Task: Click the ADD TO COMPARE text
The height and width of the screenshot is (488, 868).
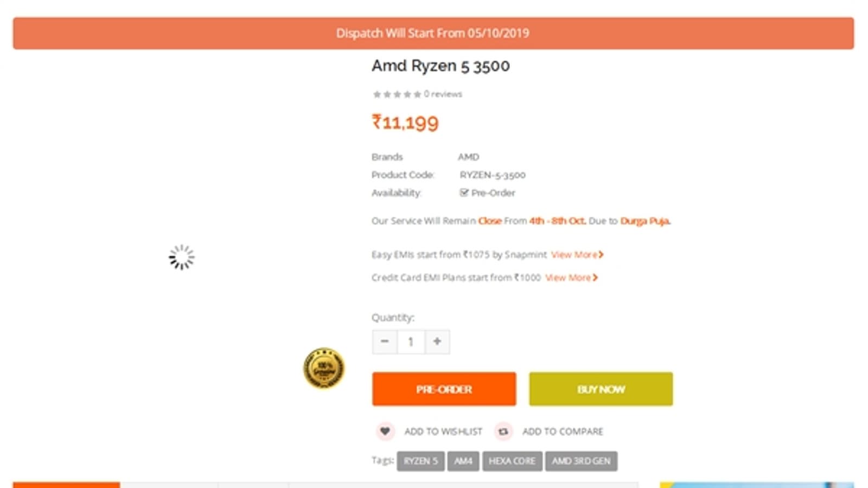Action: [x=563, y=432]
